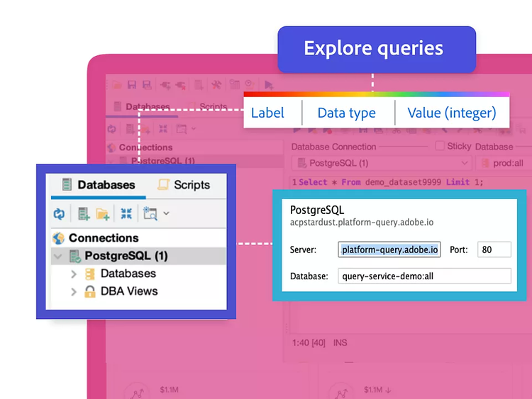The width and height of the screenshot is (532, 399).
Task: Click the disconnect plug icon in dimmed toolbar
Action: coord(180,85)
